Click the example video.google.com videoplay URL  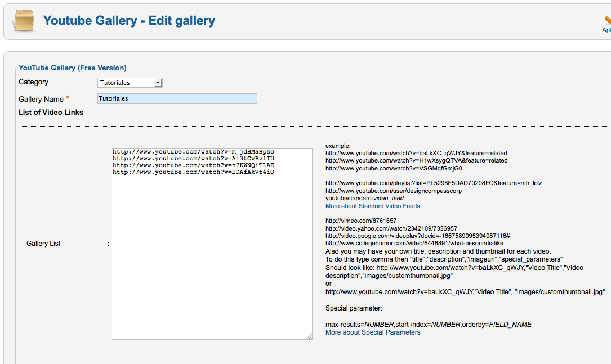418,236
